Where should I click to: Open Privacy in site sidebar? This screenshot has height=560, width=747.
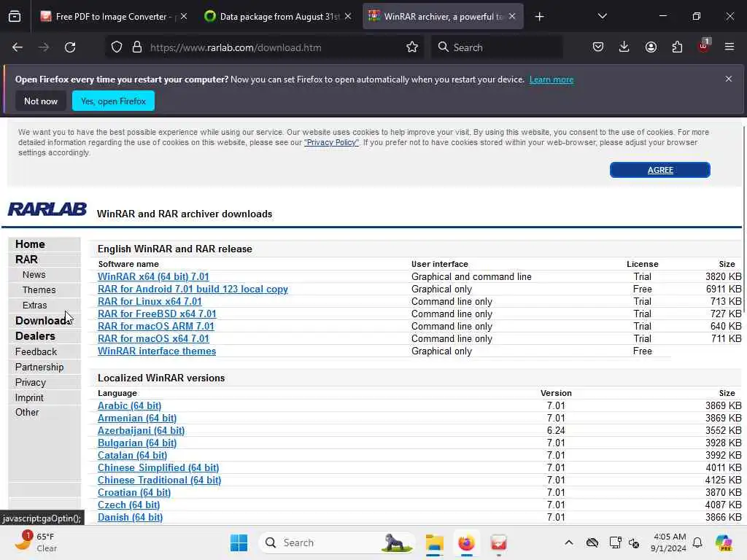(x=31, y=382)
